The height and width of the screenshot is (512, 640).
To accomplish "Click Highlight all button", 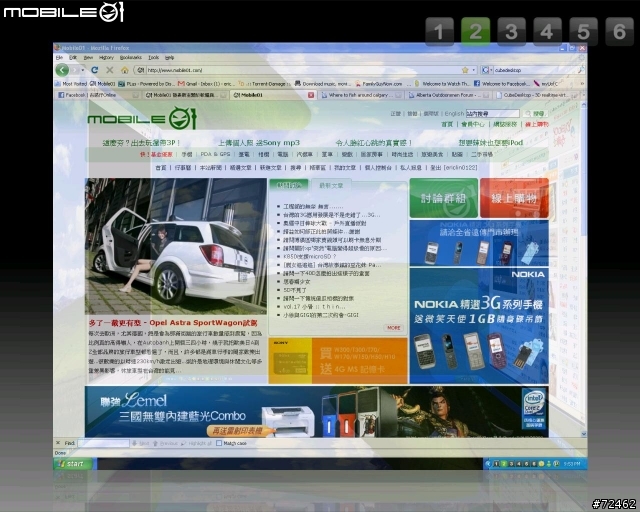I will (x=197, y=443).
